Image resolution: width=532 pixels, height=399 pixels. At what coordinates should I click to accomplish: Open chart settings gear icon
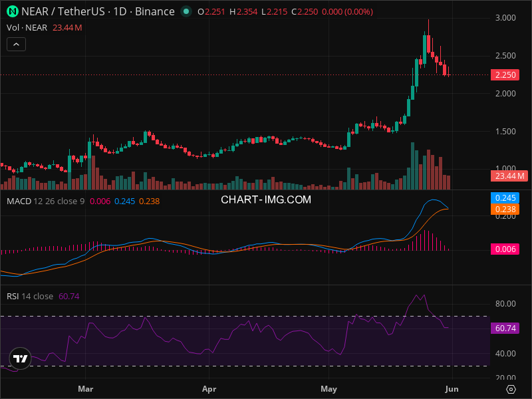coord(511,389)
